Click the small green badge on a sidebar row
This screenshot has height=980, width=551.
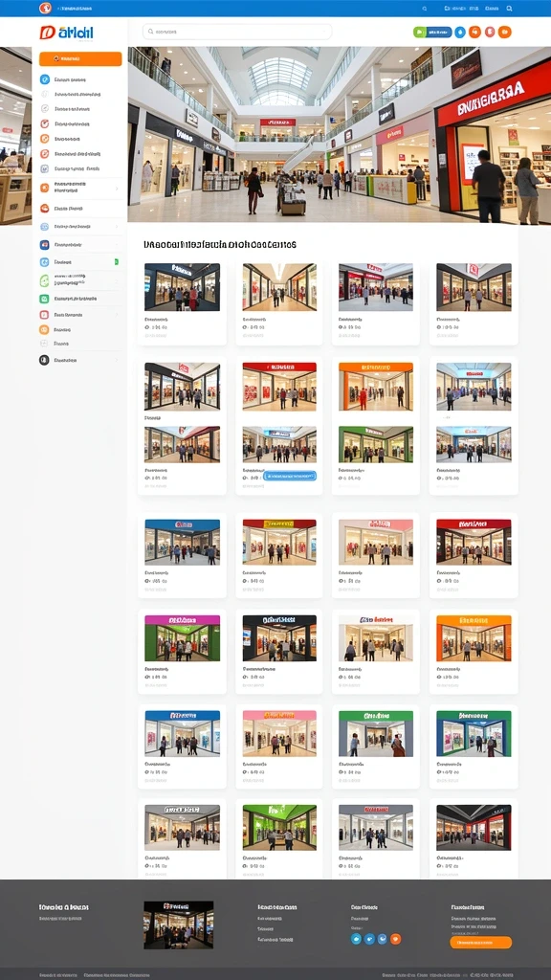pyautogui.click(x=117, y=262)
